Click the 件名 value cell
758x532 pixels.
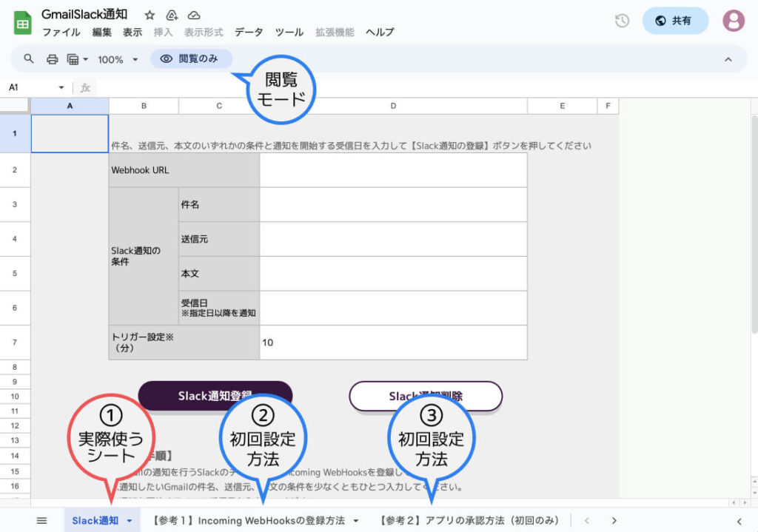coord(394,205)
